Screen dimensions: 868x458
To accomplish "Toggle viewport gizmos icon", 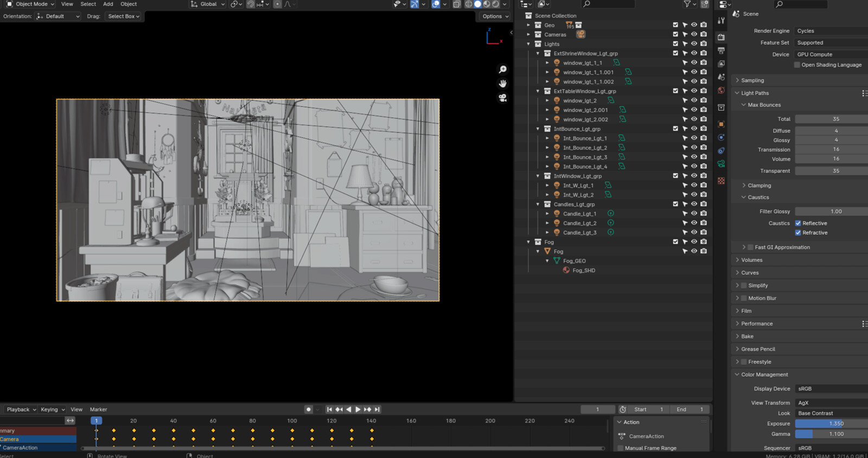I will [x=414, y=4].
